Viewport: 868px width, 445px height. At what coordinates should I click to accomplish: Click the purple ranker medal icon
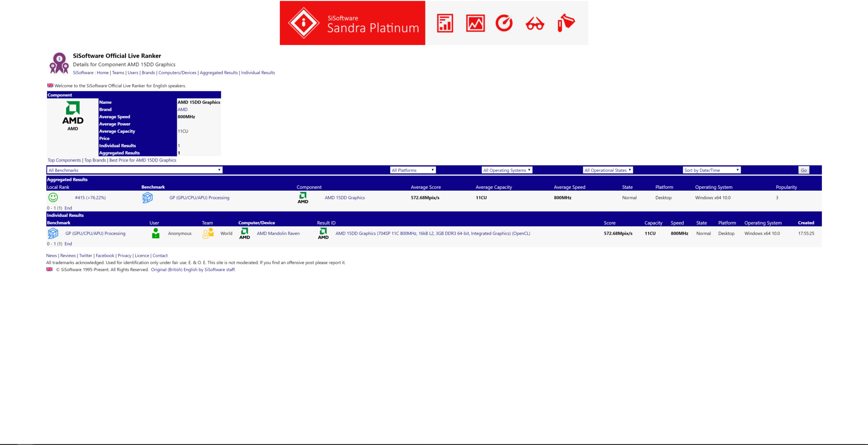[x=59, y=63]
